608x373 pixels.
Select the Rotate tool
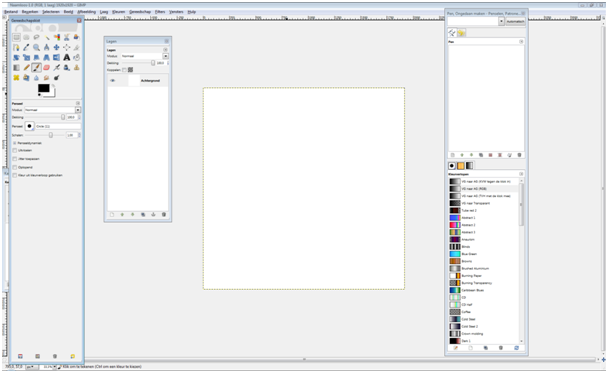tap(16, 57)
